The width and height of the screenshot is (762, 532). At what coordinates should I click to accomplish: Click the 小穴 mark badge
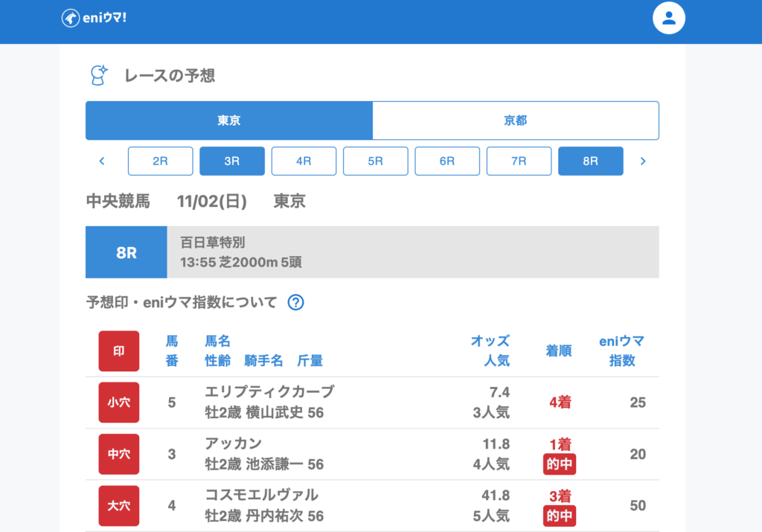[x=118, y=403]
